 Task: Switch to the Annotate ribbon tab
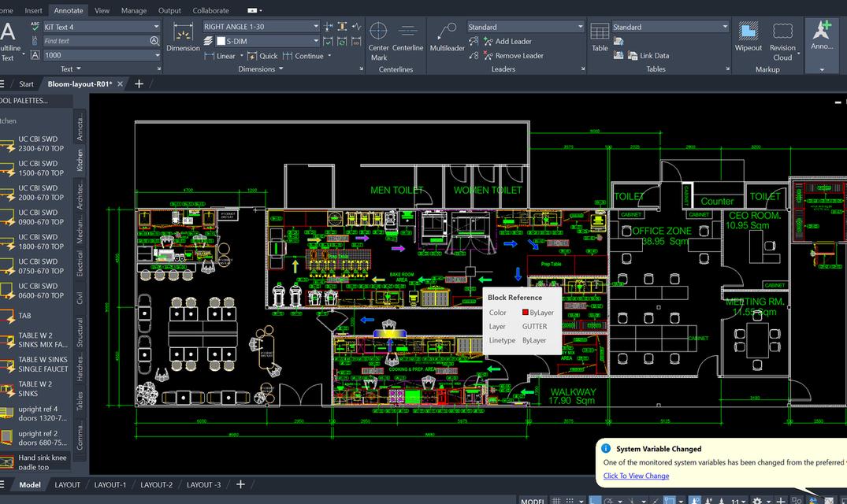point(68,10)
